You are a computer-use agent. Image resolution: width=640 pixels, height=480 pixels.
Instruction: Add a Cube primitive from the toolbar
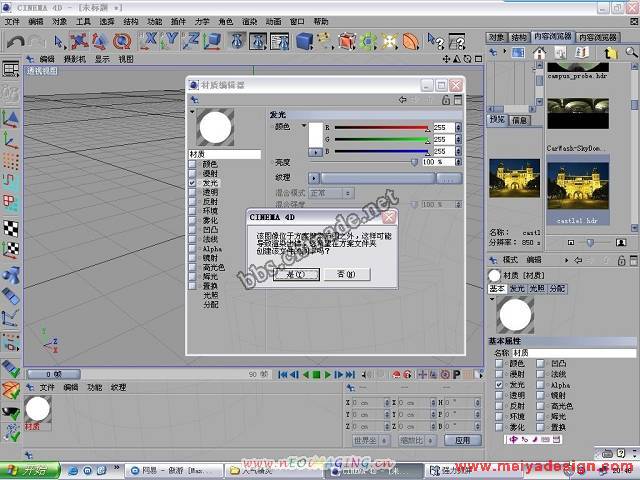click(304, 42)
